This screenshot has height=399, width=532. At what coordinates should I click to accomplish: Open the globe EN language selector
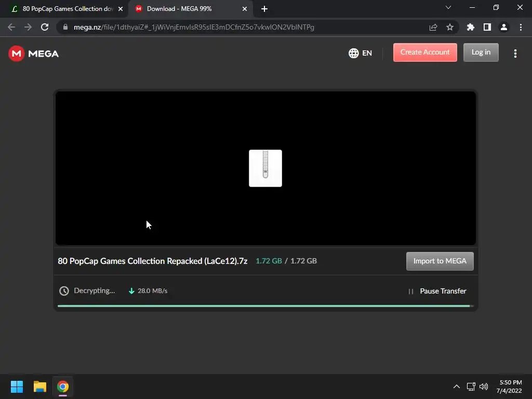point(360,53)
